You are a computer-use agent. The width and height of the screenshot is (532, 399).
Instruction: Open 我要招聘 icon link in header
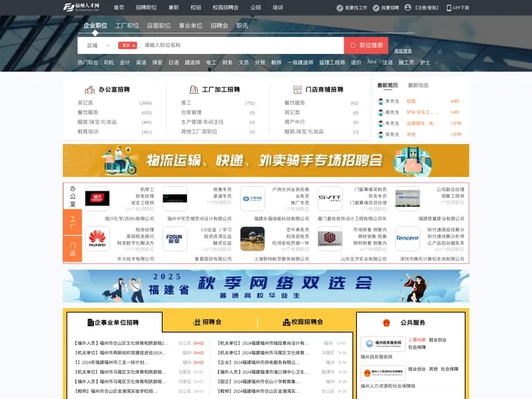tap(376, 8)
